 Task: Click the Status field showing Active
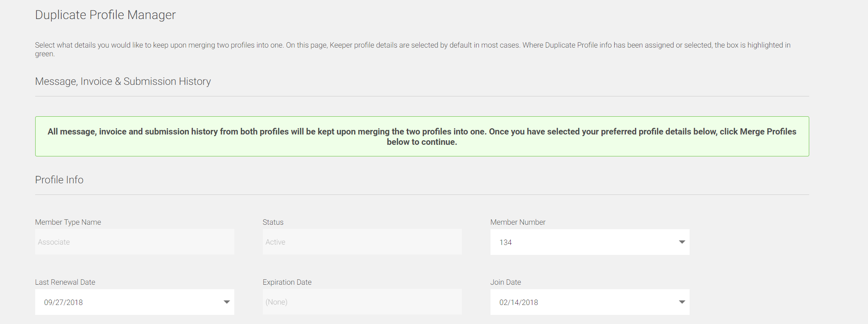pos(362,242)
